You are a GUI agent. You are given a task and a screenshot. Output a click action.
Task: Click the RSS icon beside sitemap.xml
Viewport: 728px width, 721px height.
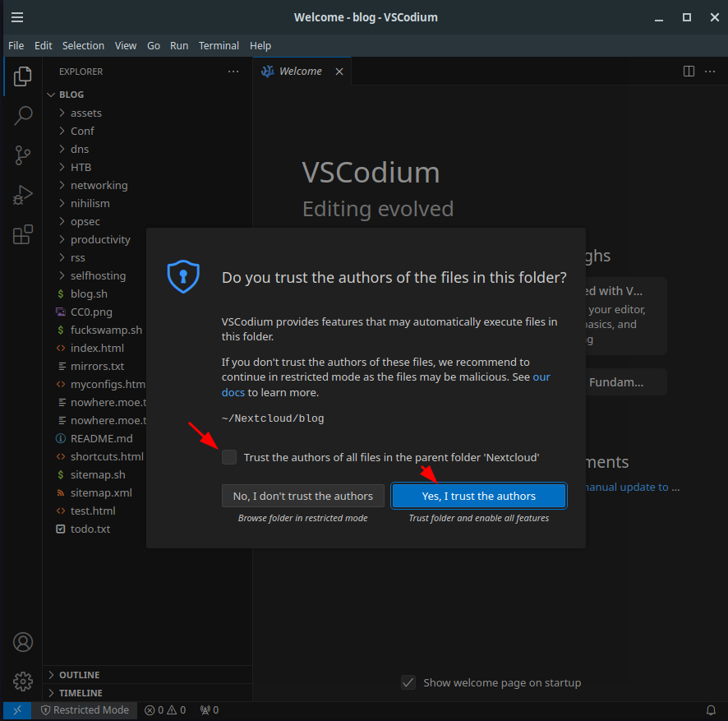click(x=61, y=493)
